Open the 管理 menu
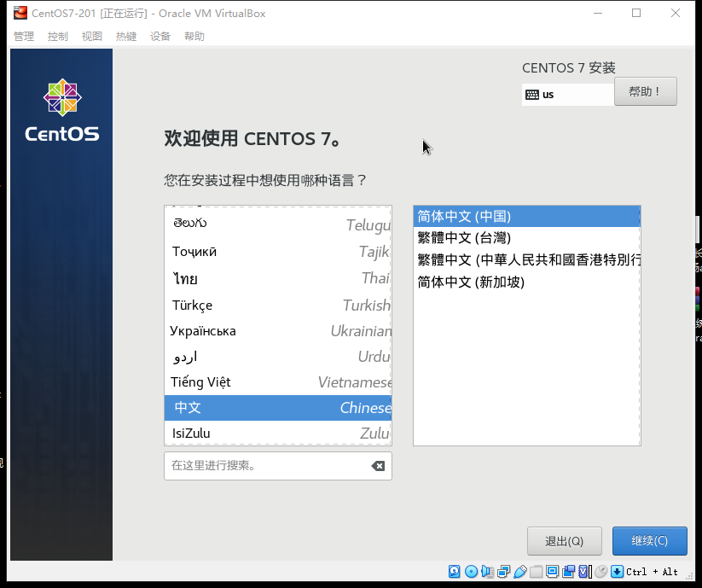The width and height of the screenshot is (702, 588). click(24, 37)
